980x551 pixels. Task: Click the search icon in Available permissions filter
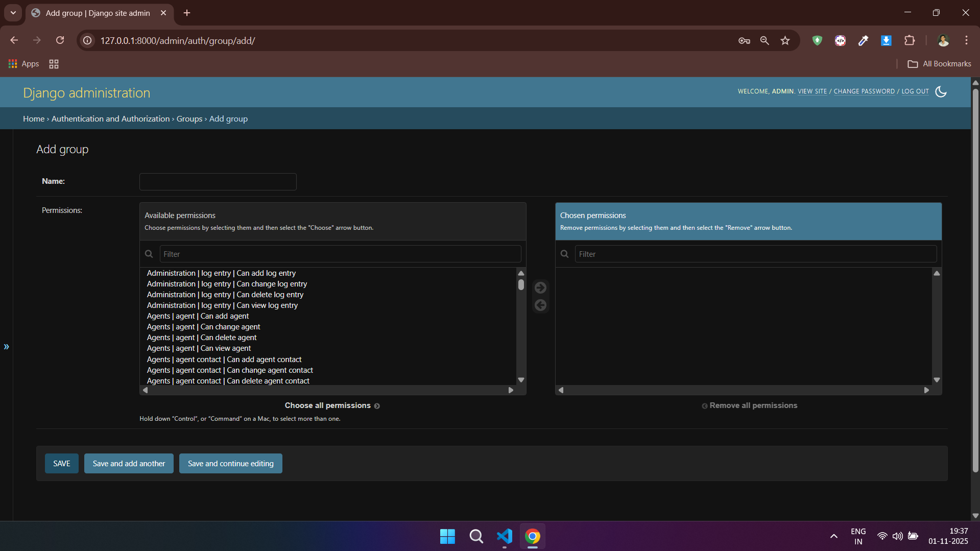coord(149,254)
